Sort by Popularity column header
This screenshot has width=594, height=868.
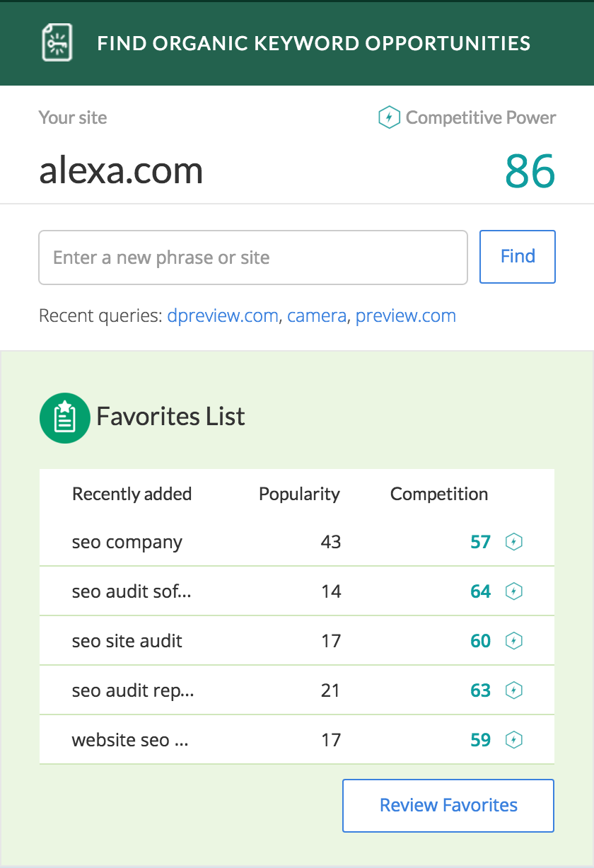299,494
